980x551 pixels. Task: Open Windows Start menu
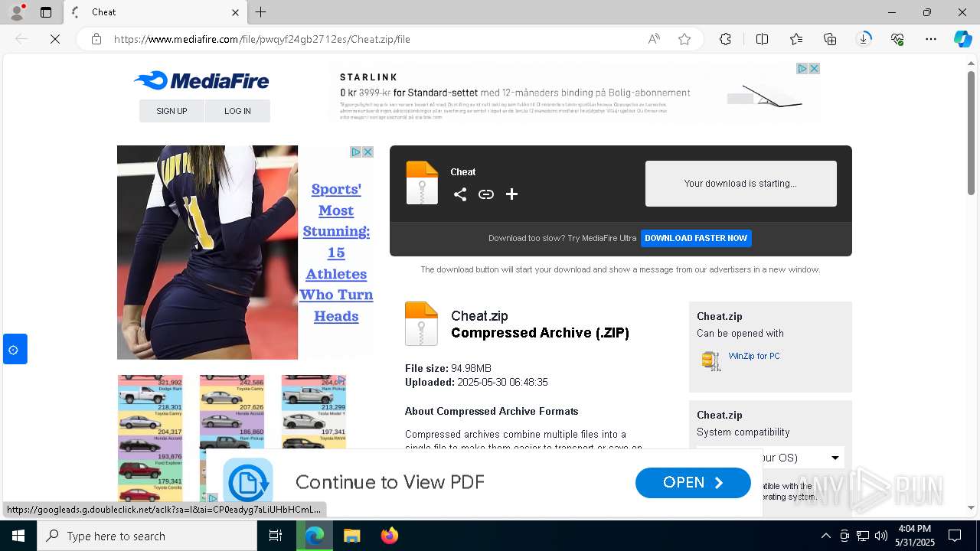pos(18,536)
